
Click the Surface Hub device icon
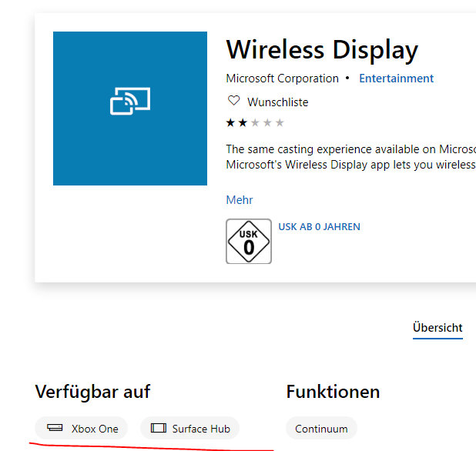(x=159, y=428)
